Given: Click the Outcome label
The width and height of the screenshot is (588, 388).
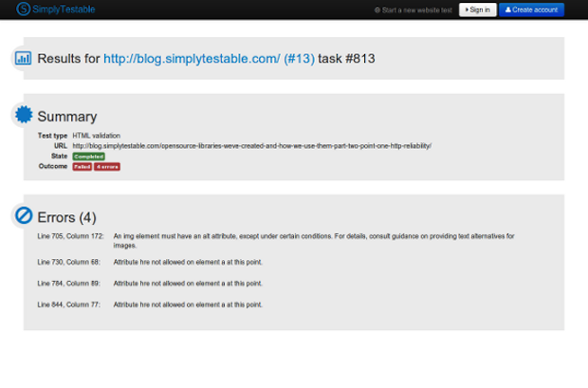Looking at the screenshot, I should click(x=53, y=166).
